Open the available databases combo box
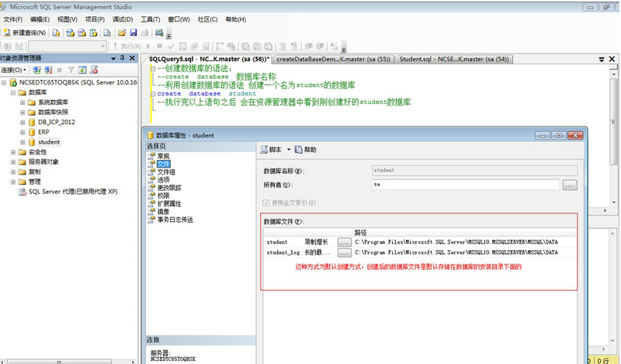Screen dimensions: 621x364 [x=68, y=47]
